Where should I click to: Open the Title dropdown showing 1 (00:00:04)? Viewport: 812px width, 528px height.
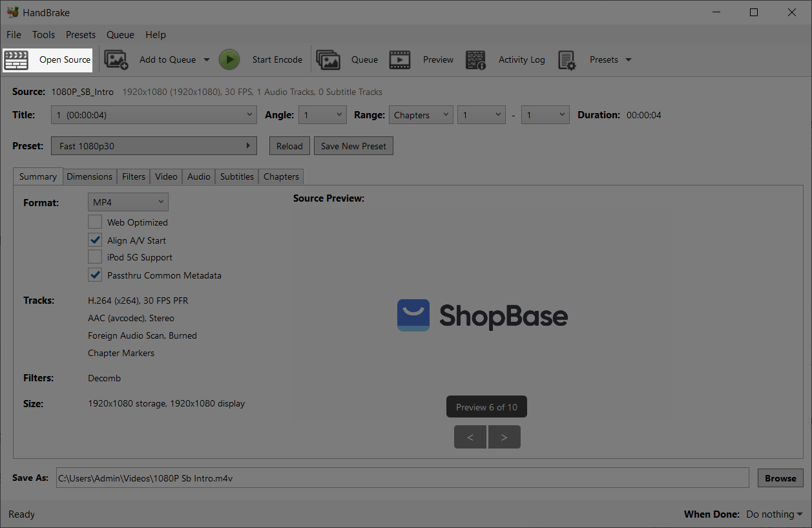(x=154, y=115)
